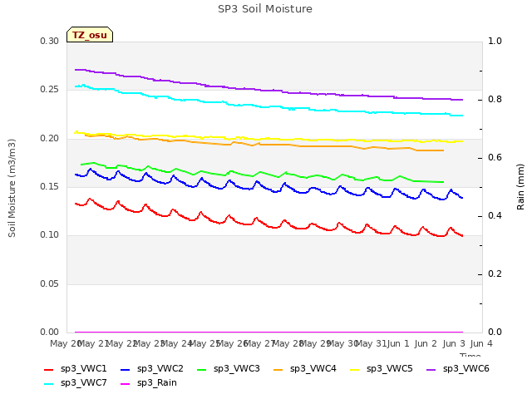The height and width of the screenshot is (399, 532).
Task: Select the sp3_VWC6 legend label
Action: coord(465,369)
